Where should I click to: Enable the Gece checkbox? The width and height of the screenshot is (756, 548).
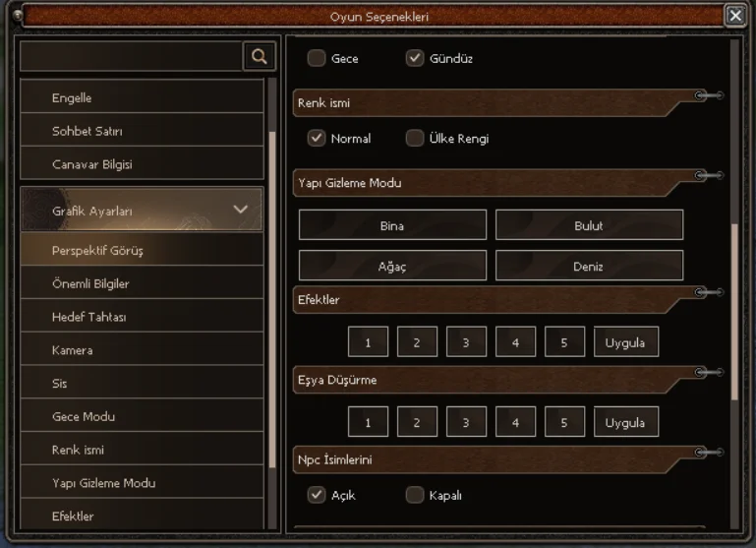pos(317,58)
